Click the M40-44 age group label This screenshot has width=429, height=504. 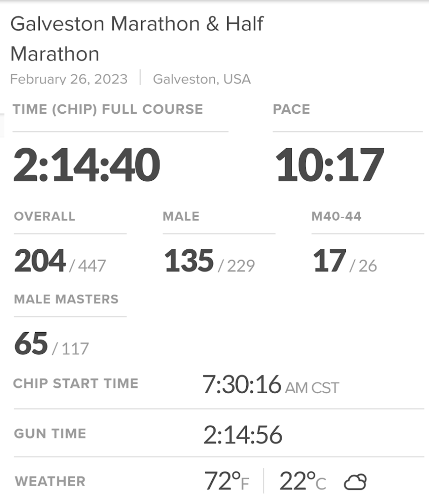(x=336, y=216)
